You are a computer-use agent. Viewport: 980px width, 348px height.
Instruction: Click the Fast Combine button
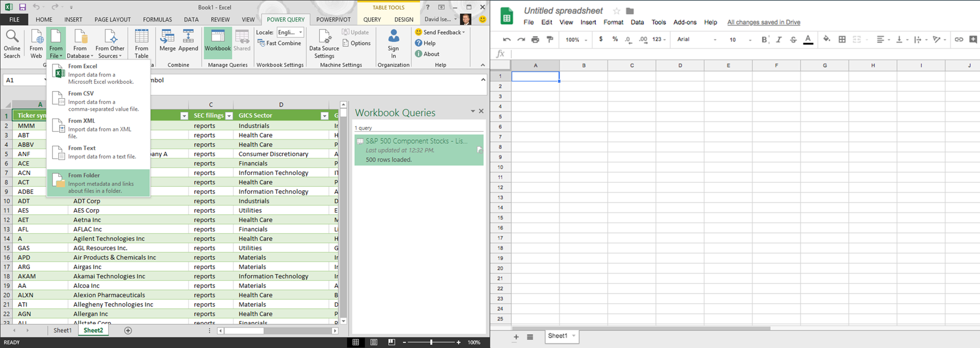coord(279,43)
